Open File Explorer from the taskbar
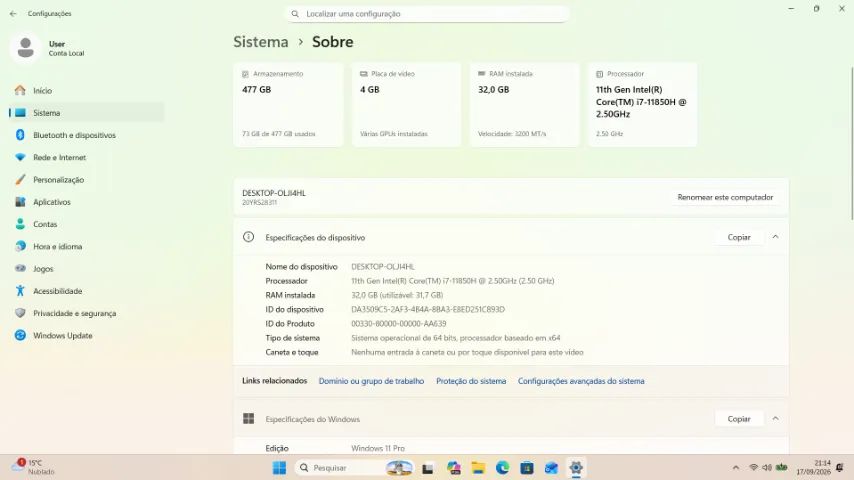 [478, 467]
